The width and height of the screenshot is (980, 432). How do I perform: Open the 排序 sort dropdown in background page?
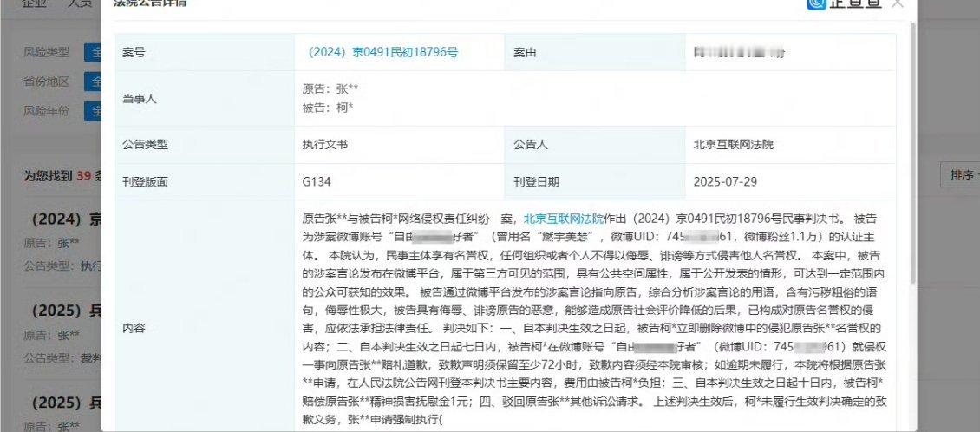click(961, 175)
